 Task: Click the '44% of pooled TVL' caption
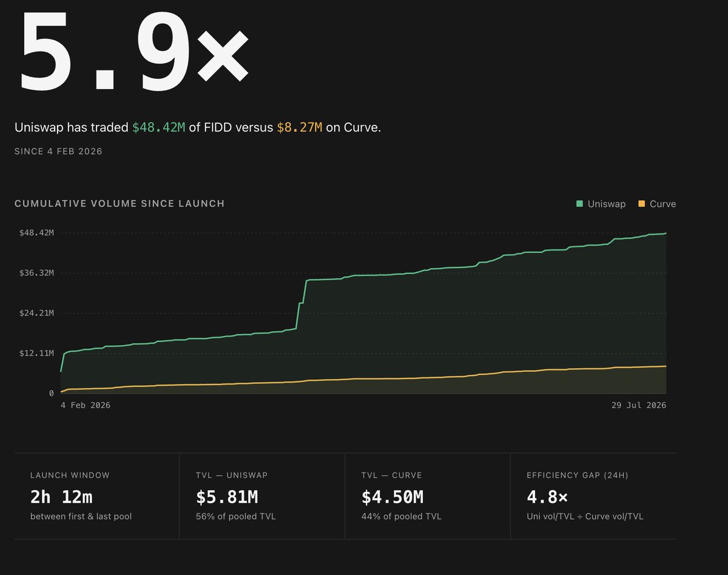[x=402, y=517]
